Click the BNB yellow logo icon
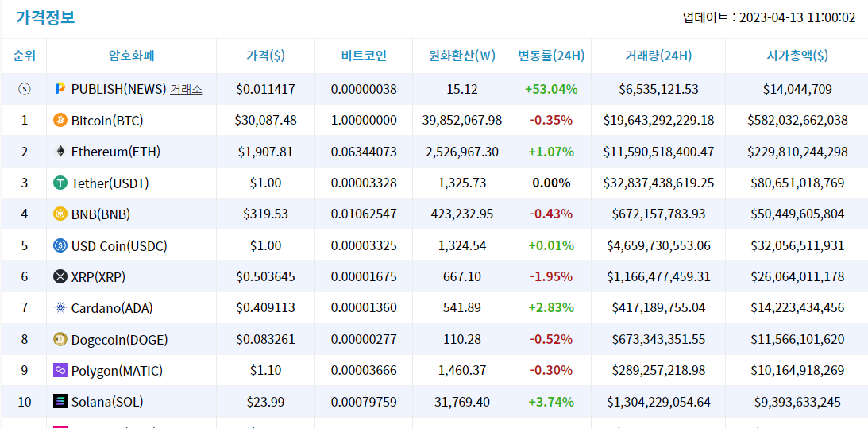This screenshot has height=428, width=868. click(x=60, y=214)
